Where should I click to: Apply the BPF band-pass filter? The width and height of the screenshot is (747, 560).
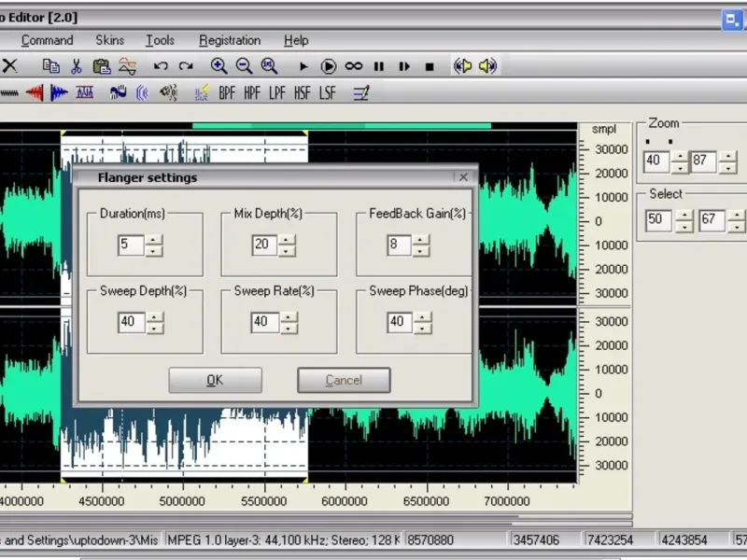(227, 92)
